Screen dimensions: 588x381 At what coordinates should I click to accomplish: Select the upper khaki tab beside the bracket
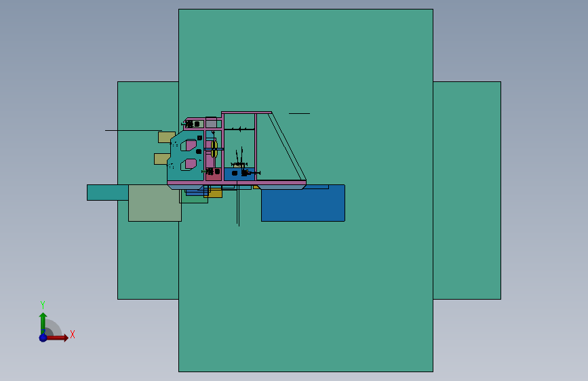tap(165, 137)
